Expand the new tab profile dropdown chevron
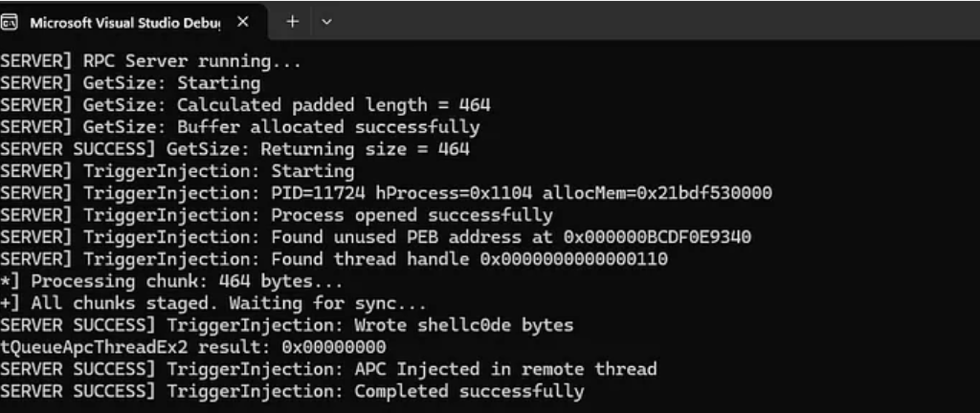 tap(326, 22)
